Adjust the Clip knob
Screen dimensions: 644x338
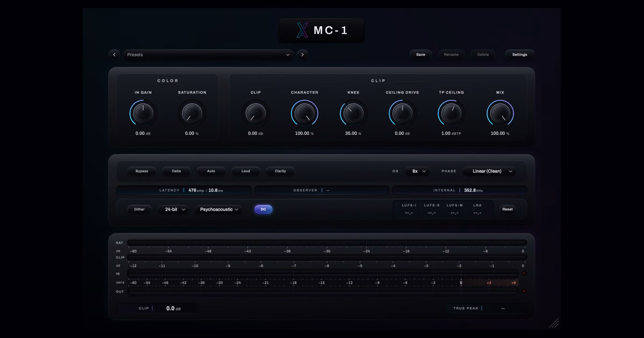[255, 113]
